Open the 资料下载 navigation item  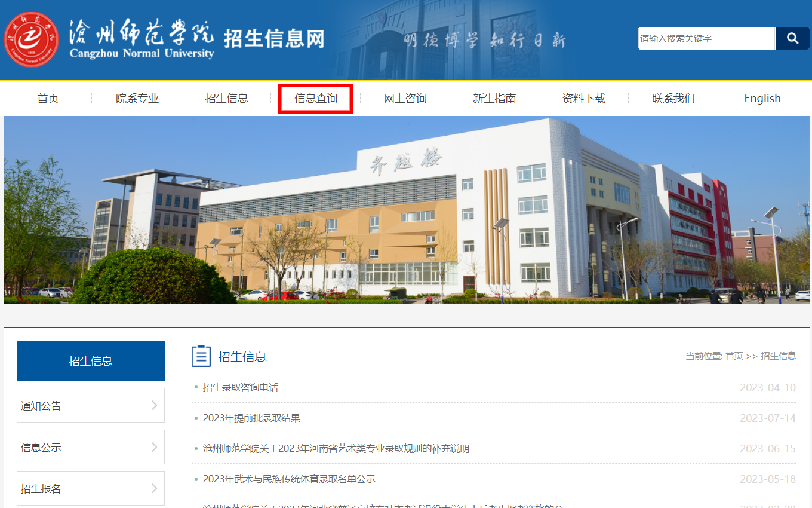tap(583, 99)
